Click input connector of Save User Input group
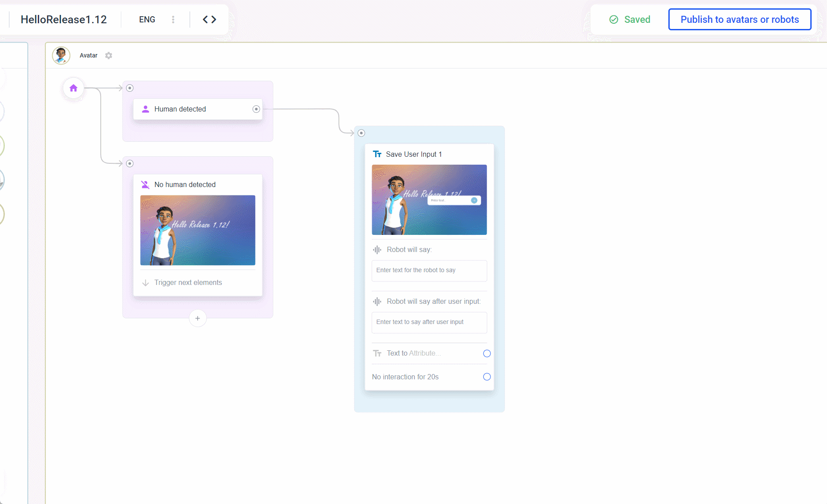 361,133
